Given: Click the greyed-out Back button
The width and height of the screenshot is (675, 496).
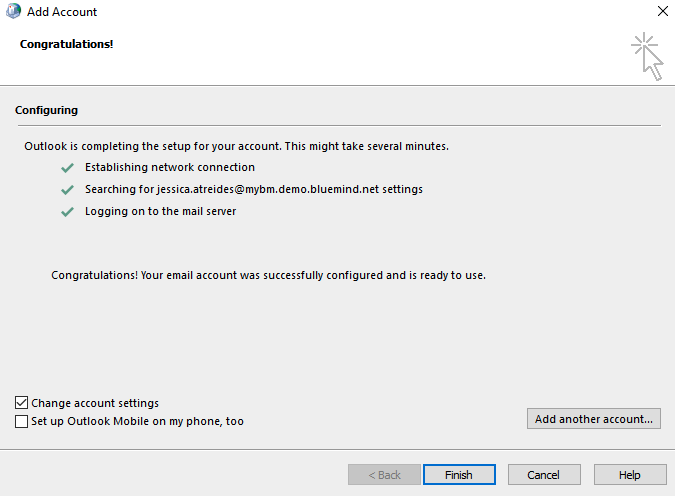Looking at the screenshot, I should pyautogui.click(x=384, y=474).
